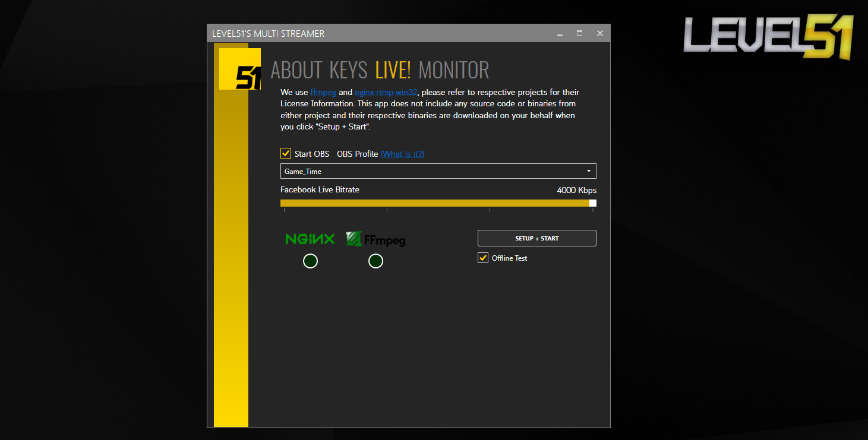Viewport: 868px width, 440px height.
Task: Follow the nginx-rtmp-win32 link
Action: click(x=386, y=93)
